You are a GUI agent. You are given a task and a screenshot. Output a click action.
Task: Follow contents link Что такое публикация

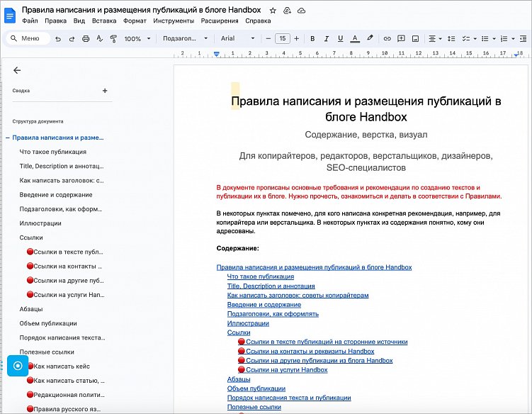(261, 276)
